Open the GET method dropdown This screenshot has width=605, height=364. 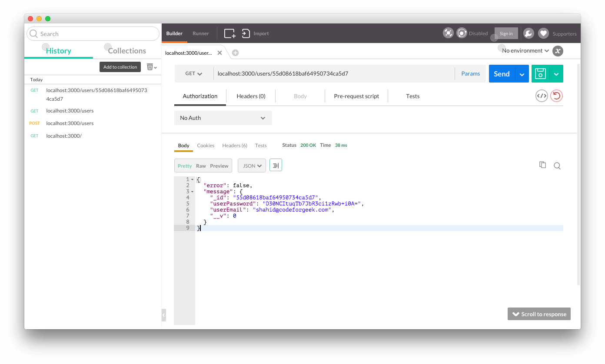click(194, 74)
